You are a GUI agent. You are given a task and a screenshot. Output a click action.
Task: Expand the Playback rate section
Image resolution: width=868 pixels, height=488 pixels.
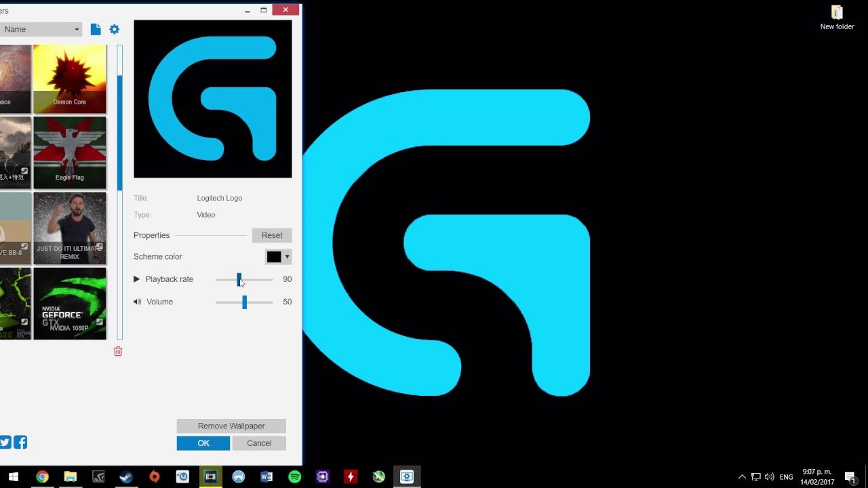click(136, 279)
